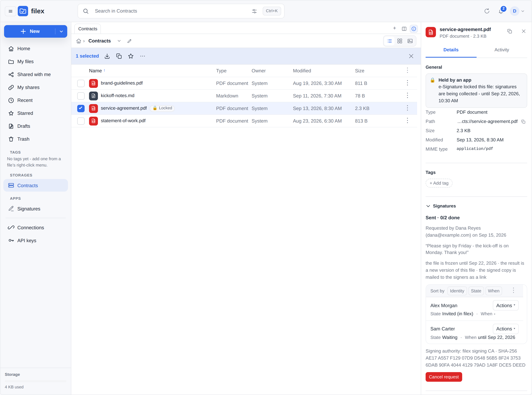Open notifications bell
This screenshot has height=395, width=532.
[x=501, y=11]
